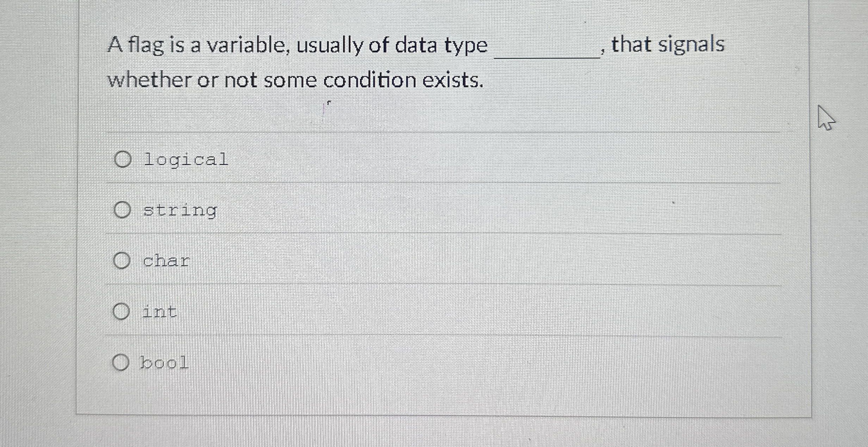Screen dimensions: 868x447
Task: Click the bool option label
Action: tap(164, 363)
